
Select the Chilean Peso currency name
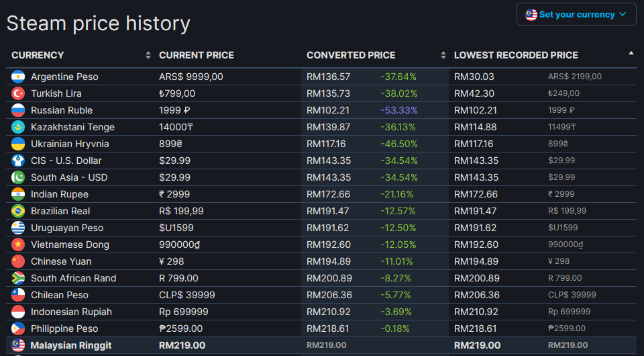(60, 295)
